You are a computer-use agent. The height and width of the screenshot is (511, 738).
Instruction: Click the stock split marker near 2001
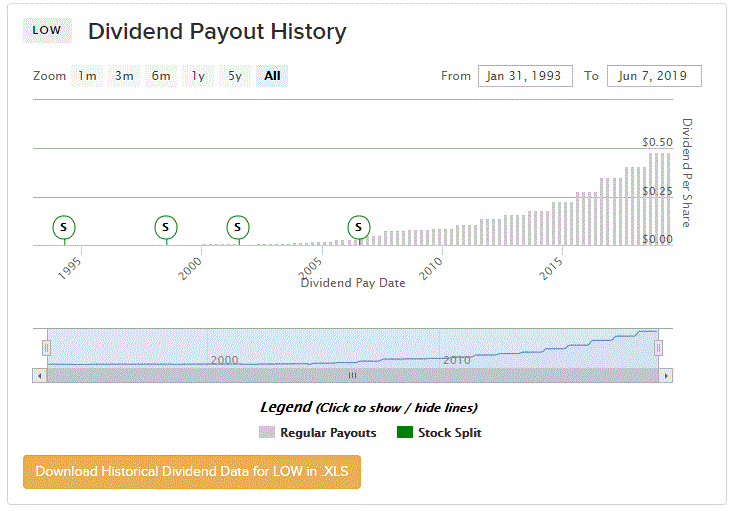(x=238, y=227)
